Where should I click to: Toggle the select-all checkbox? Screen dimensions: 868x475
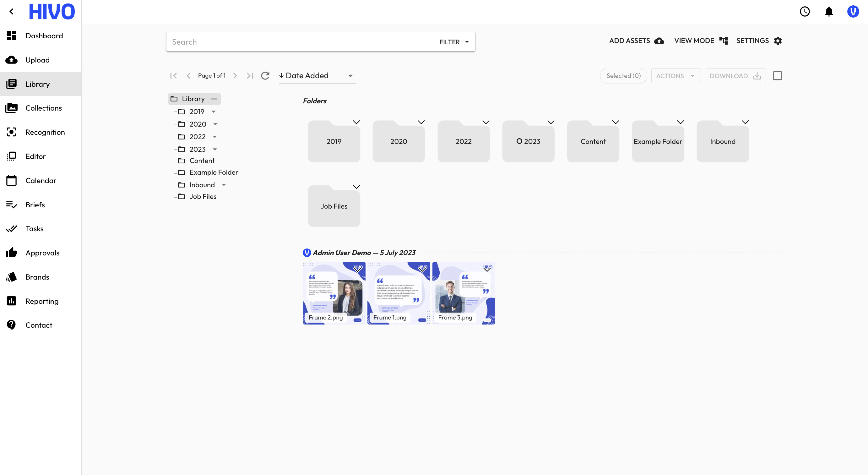click(x=777, y=76)
